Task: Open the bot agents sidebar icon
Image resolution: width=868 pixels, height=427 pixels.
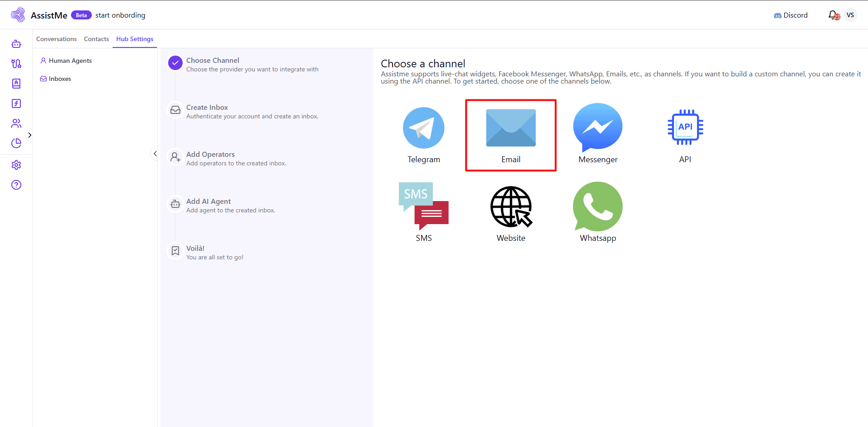Action: pos(16,44)
